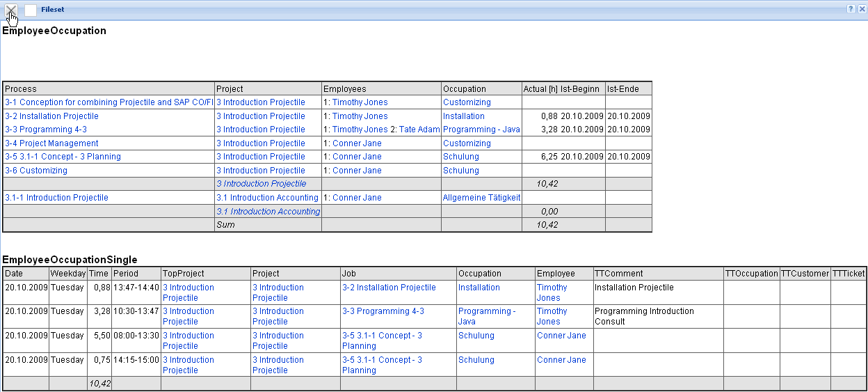
Task: Open the 3-1 Conception for combining Projectile link
Action: point(108,102)
